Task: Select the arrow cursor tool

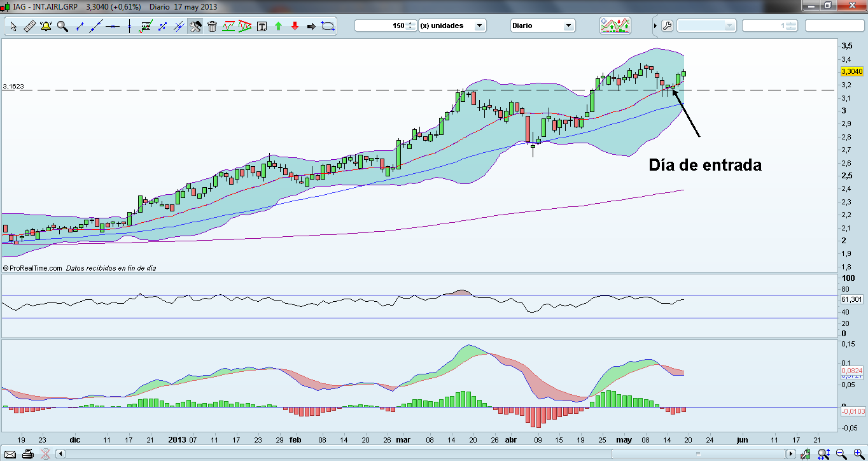Action: click(13, 26)
